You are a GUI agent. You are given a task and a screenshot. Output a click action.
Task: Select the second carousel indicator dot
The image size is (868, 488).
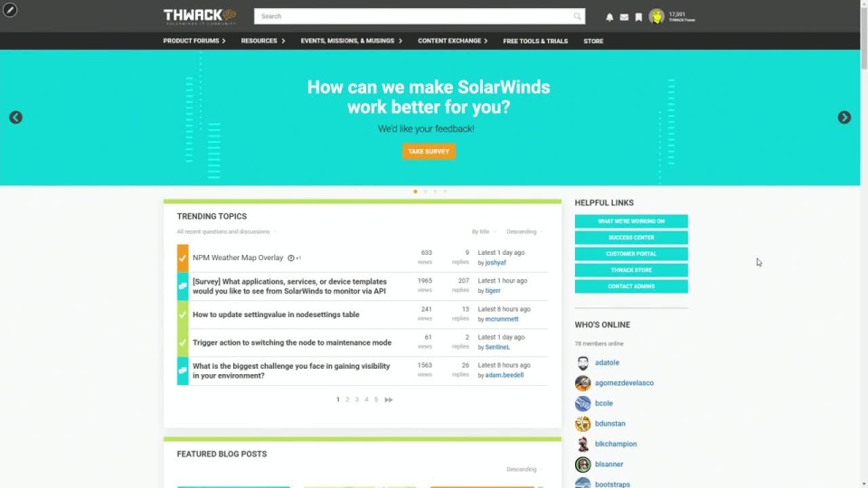coord(425,192)
